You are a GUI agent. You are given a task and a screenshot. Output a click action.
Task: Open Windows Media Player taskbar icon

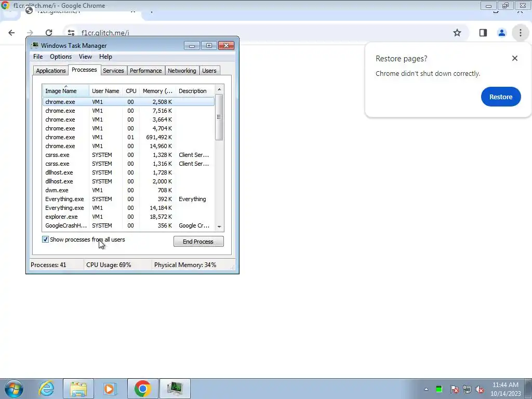[110, 389]
